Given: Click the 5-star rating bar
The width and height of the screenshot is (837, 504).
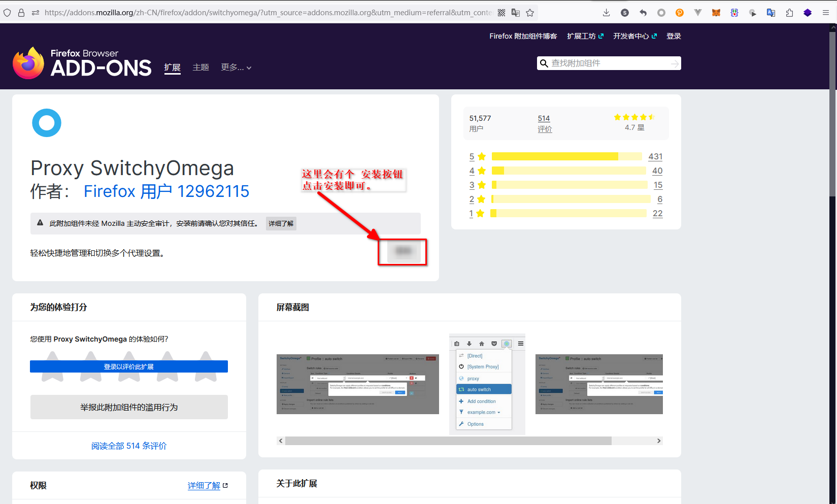Looking at the screenshot, I should point(566,156).
